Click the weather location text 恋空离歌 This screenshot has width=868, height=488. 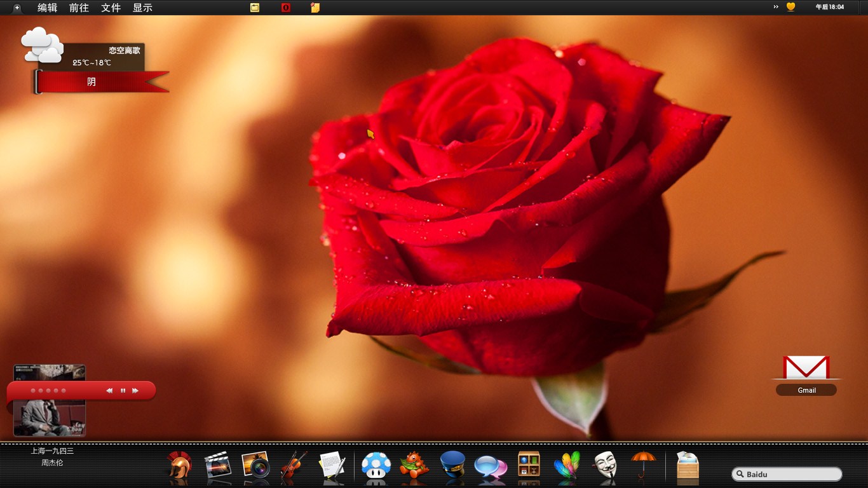[125, 50]
